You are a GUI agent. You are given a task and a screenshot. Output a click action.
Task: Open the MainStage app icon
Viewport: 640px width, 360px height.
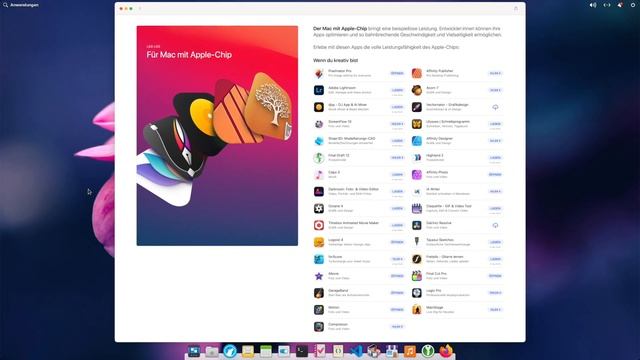tap(417, 310)
